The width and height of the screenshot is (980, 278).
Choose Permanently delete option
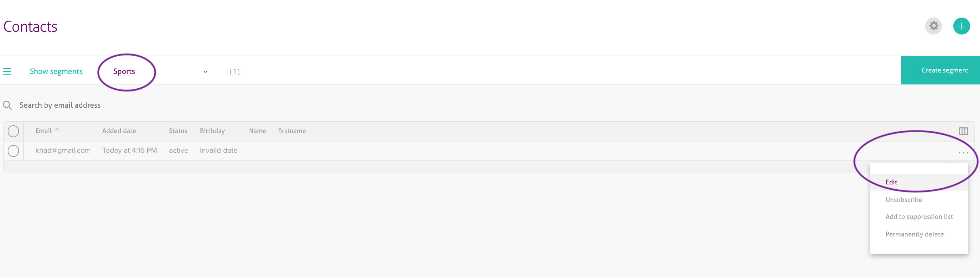[914, 234]
